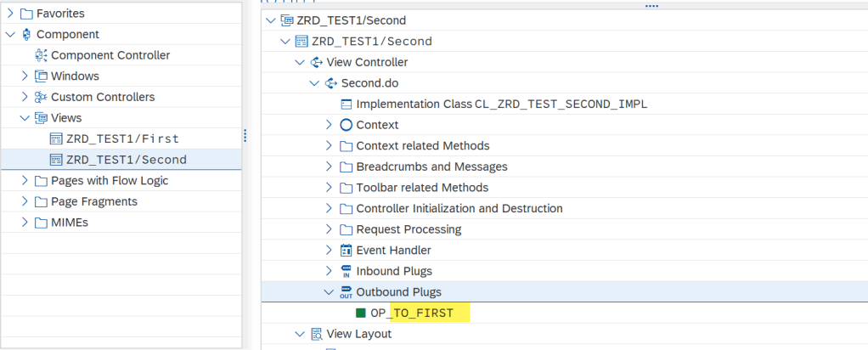The width and height of the screenshot is (868, 350).
Task: Select the MIMEs folder
Action: (x=70, y=223)
